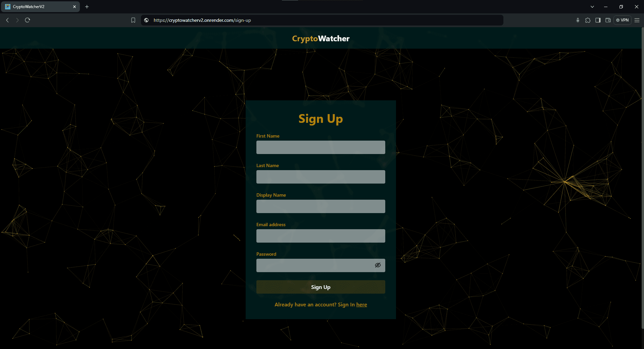Toggle the browser sidebar panel icon
The image size is (644, 349).
(598, 20)
